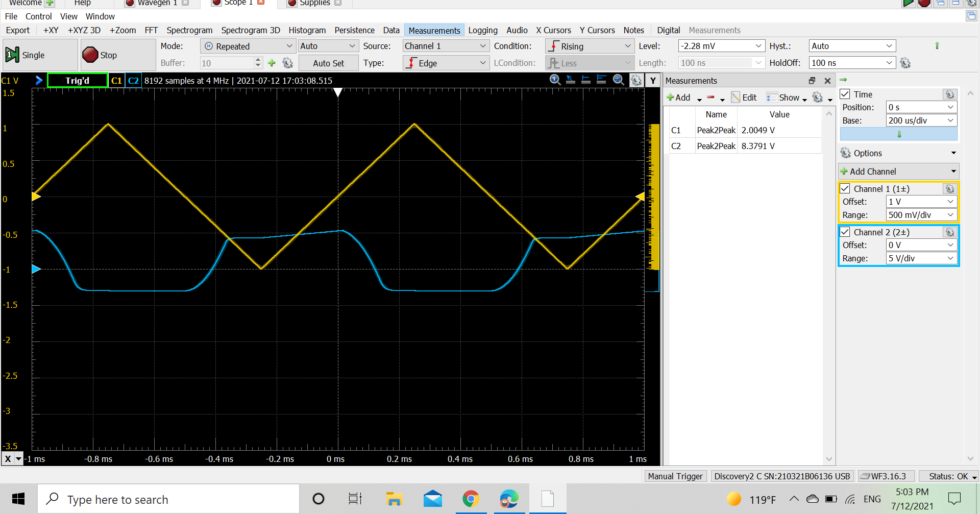This screenshot has width=980, height=514.
Task: Open the FFT view
Action: click(x=151, y=30)
